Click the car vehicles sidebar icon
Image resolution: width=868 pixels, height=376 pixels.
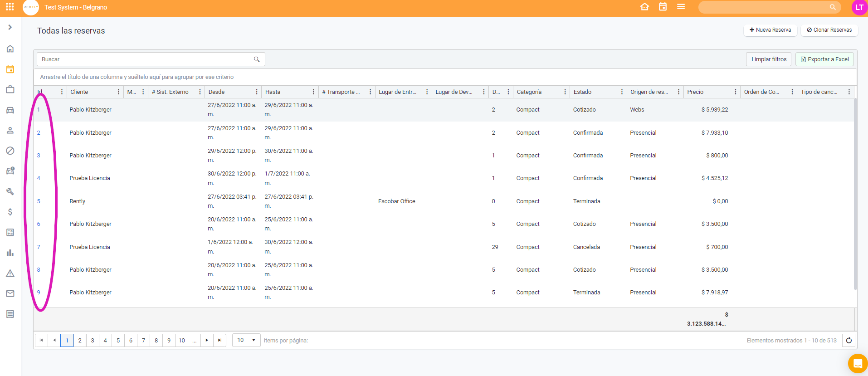coord(10,110)
